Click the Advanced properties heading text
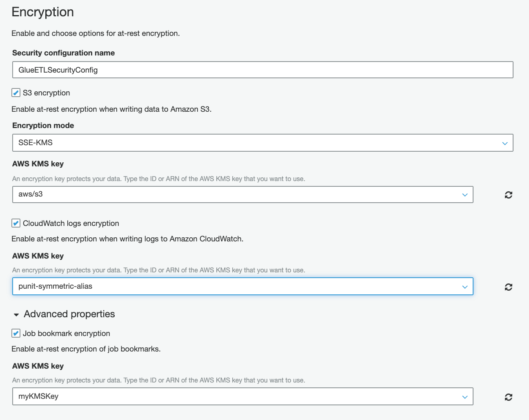The height and width of the screenshot is (420, 529). coord(69,314)
